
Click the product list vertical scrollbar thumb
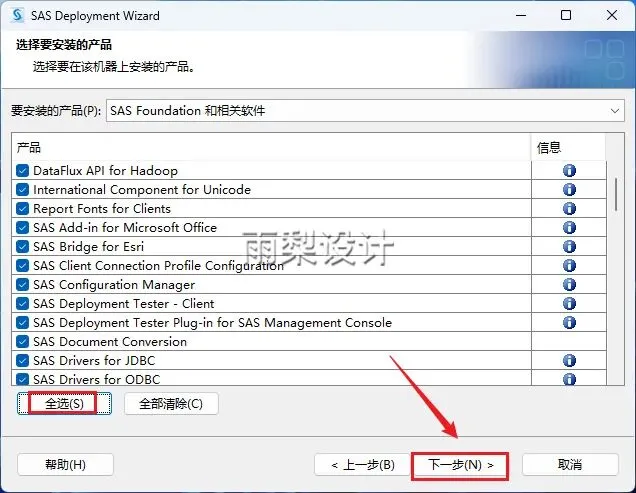(616, 194)
